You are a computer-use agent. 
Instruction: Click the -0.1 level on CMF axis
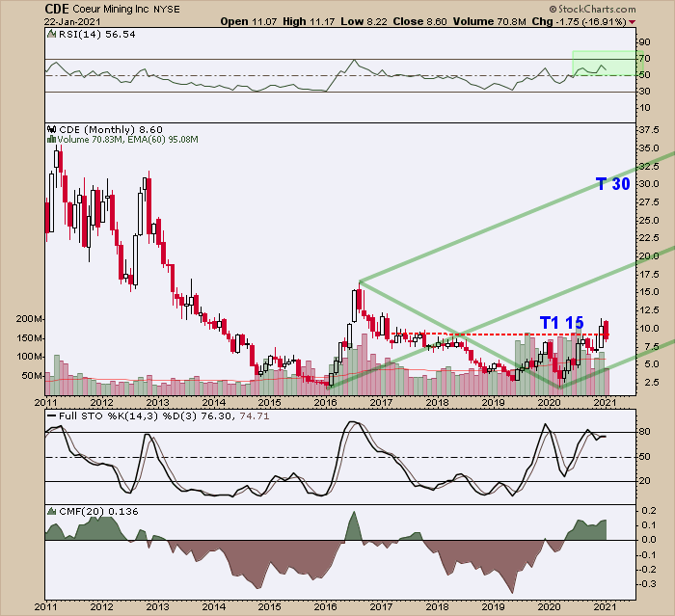click(647, 555)
